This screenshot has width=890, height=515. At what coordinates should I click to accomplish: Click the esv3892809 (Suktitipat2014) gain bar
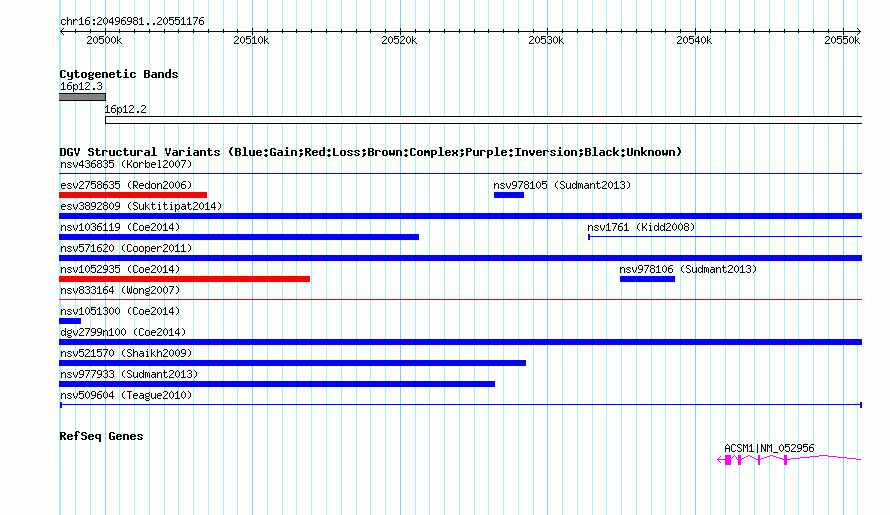[x=460, y=216]
